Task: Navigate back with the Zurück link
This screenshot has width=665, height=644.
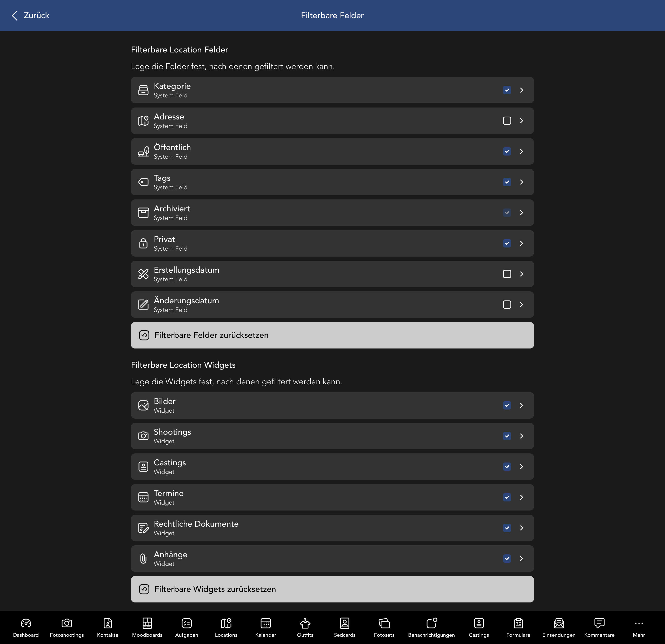Action: click(x=30, y=15)
